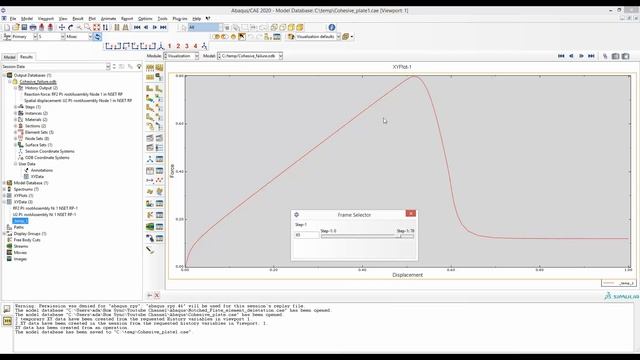The height and width of the screenshot is (360, 640).
Task: Select the Spatial displacement U2 history output
Action: point(78,100)
